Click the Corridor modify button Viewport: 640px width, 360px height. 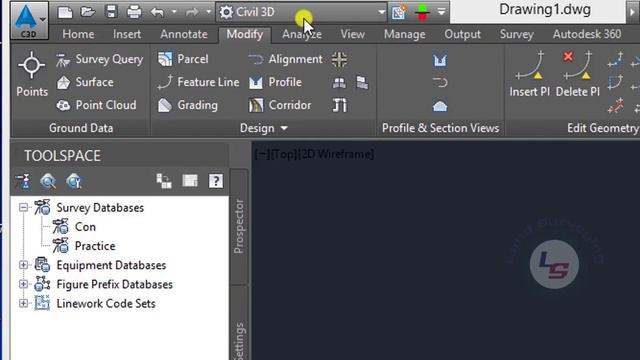[x=280, y=105]
